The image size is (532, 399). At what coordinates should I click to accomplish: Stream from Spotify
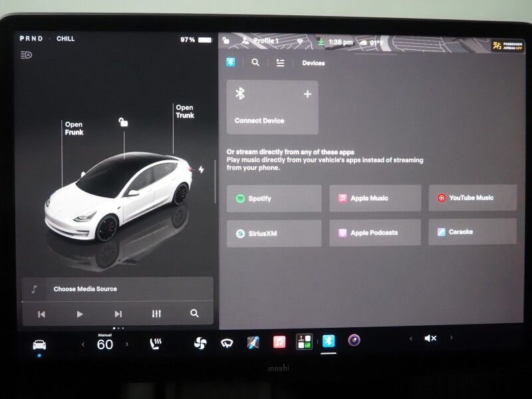(x=274, y=198)
